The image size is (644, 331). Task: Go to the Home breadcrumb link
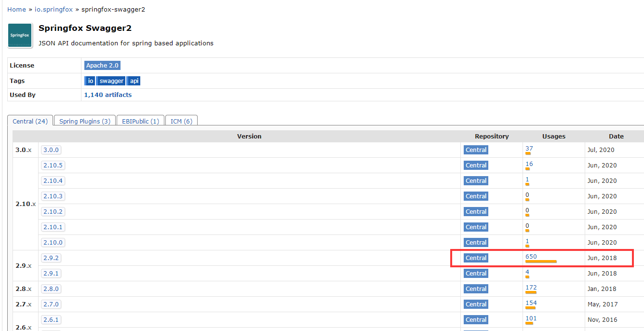(16, 10)
